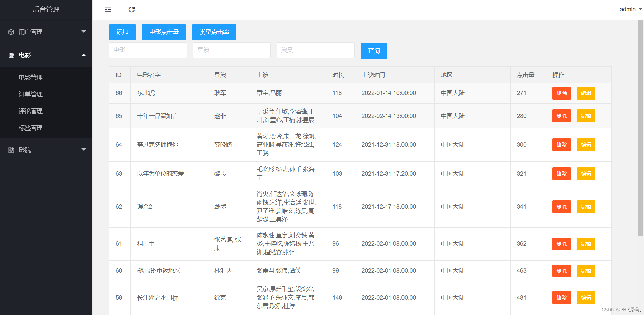The width and height of the screenshot is (644, 315).
Task: Edit the movie 长津湖之水门桥
Action: point(586,298)
